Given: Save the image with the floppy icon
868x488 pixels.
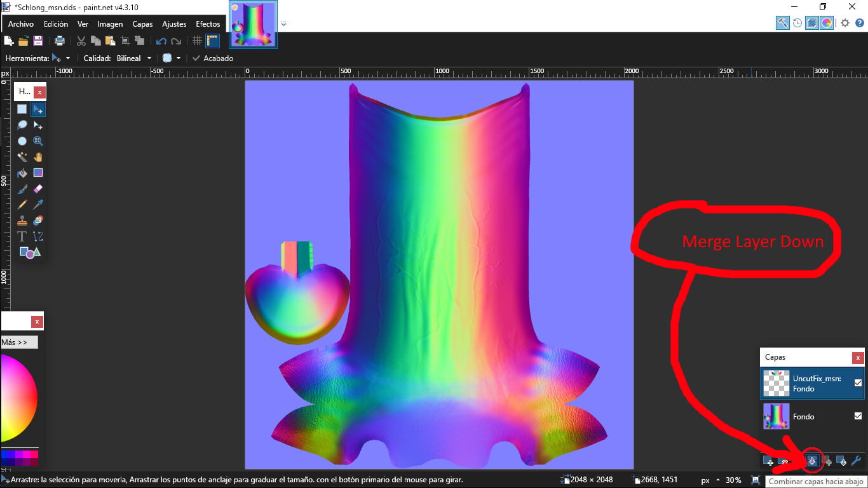Looking at the screenshot, I should pos(38,41).
